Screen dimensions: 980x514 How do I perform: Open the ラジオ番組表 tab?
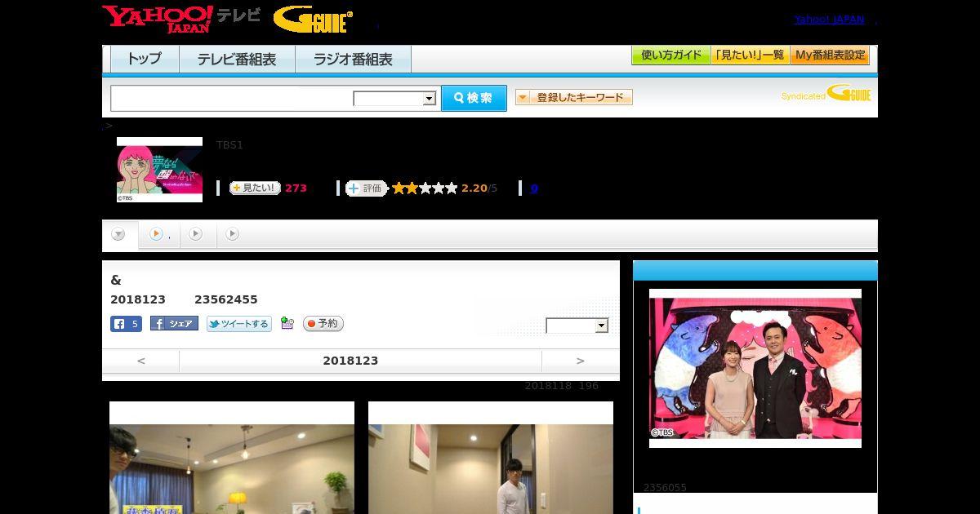(x=353, y=60)
